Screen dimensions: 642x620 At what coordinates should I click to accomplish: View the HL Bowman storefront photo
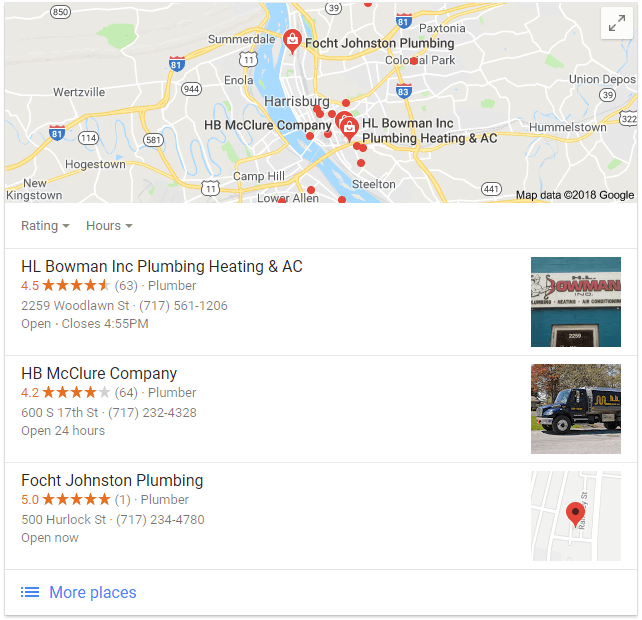[576, 302]
